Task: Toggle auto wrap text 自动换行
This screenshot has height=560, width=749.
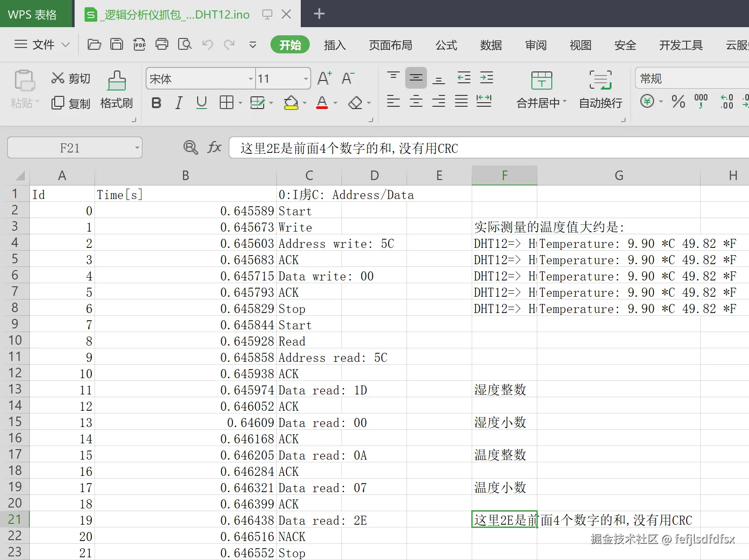Action: coord(601,90)
